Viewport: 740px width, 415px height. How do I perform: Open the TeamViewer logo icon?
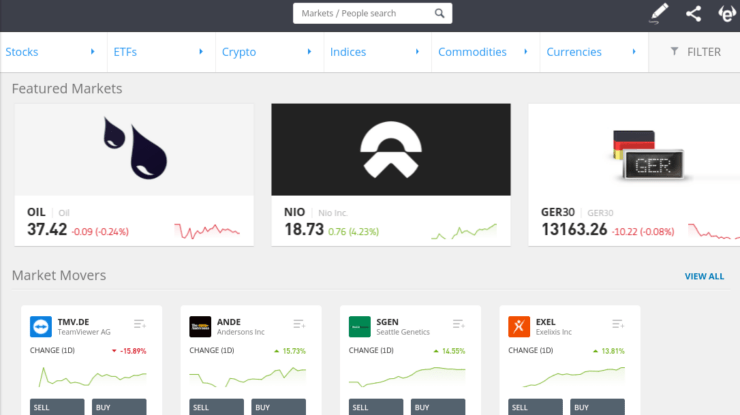point(41,327)
